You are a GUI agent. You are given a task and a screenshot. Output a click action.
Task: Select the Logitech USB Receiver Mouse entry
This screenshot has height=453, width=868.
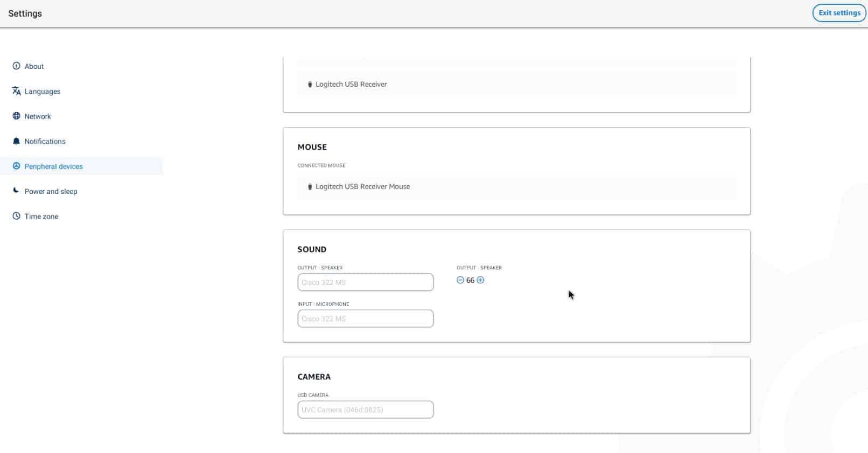click(x=517, y=186)
